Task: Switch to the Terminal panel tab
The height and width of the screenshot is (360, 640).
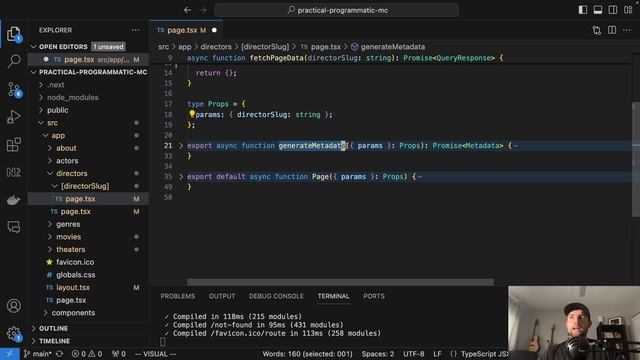Action: (333, 296)
